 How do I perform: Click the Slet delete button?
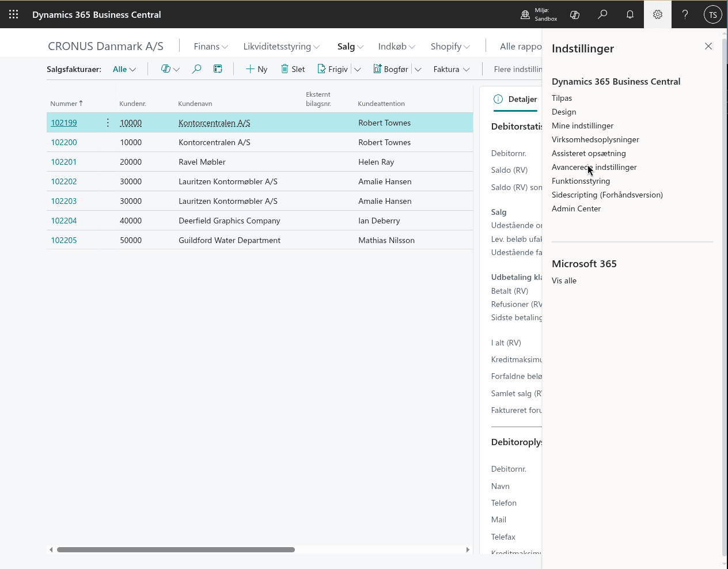[293, 69]
